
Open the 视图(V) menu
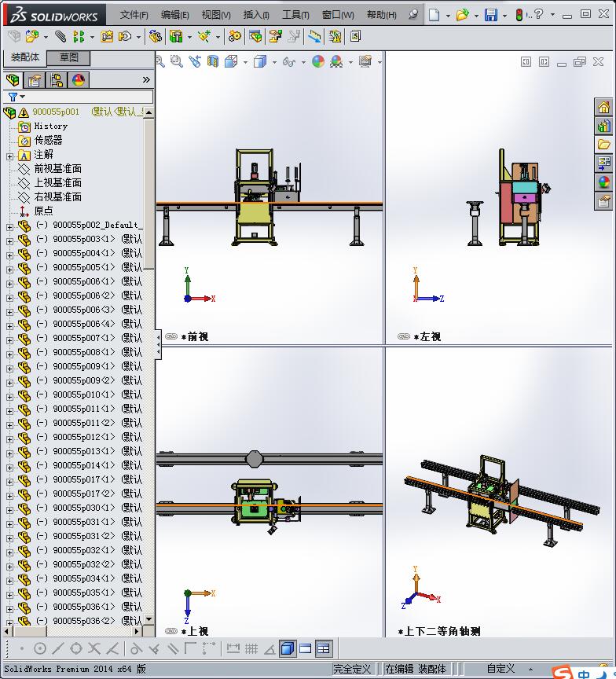pyautogui.click(x=216, y=15)
